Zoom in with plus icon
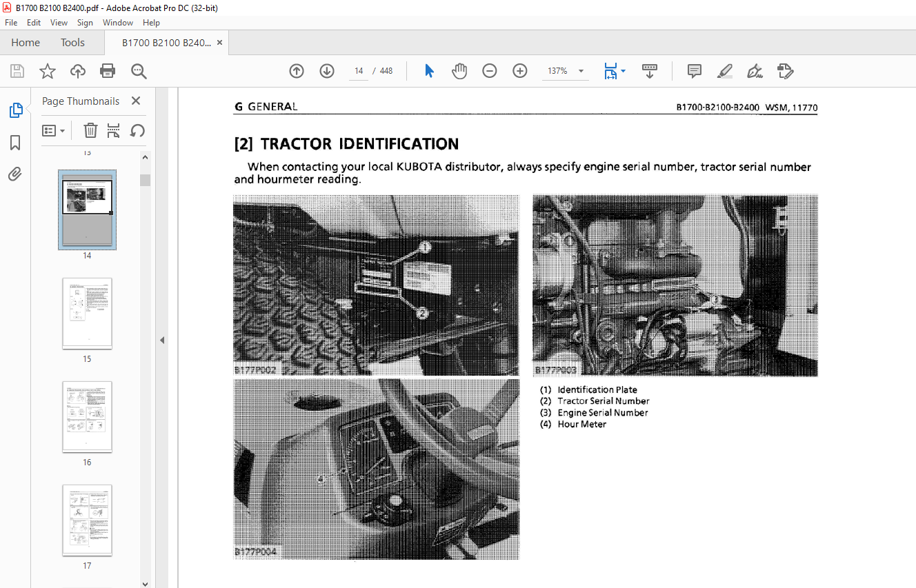The width and height of the screenshot is (916, 588). (520, 71)
